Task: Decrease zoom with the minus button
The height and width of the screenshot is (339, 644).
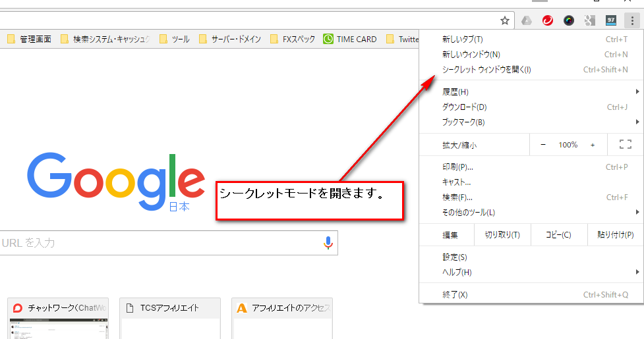Action: click(543, 145)
